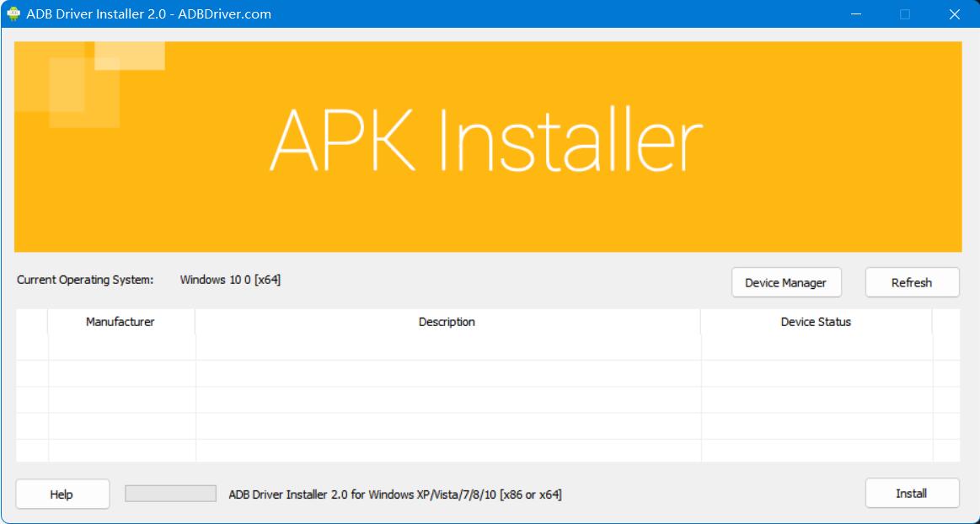Click the Windows 10 0 [x64] text
Viewport: 980px width, 524px height.
tap(230, 280)
